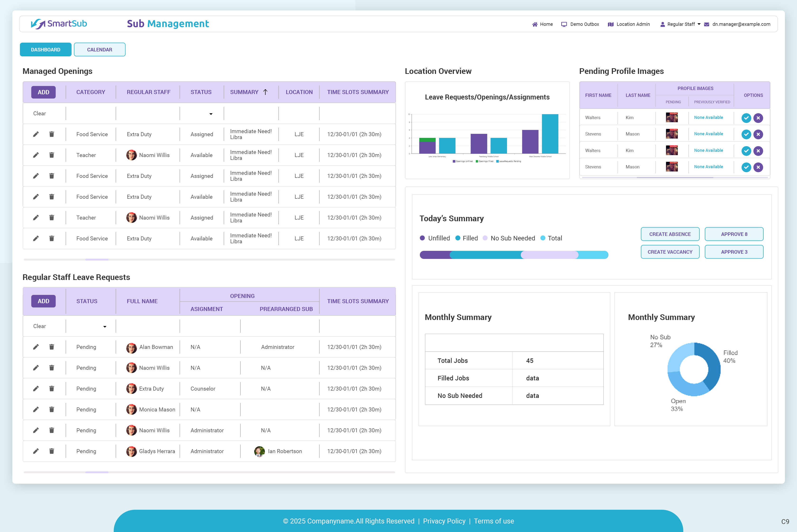Reject first Stevens Mason profile image
The height and width of the screenshot is (532, 797).
(x=758, y=134)
